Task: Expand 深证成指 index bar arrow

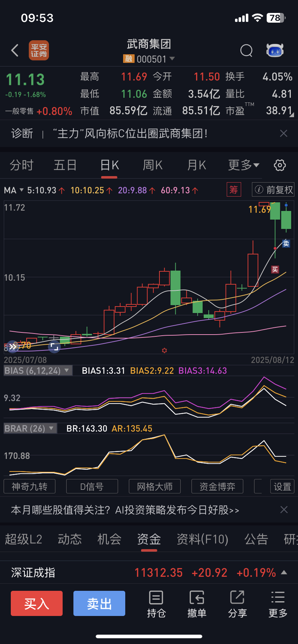Action: tap(284, 572)
